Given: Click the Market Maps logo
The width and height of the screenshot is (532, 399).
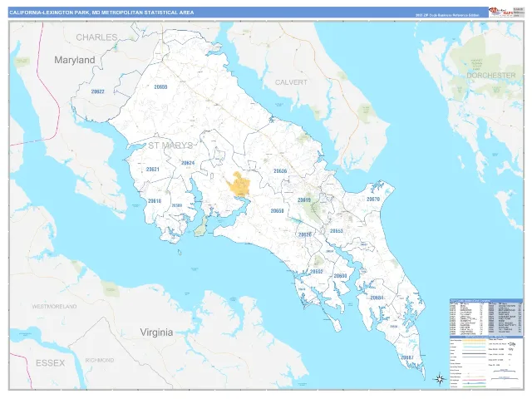Looking at the screenshot, I should [x=500, y=12].
